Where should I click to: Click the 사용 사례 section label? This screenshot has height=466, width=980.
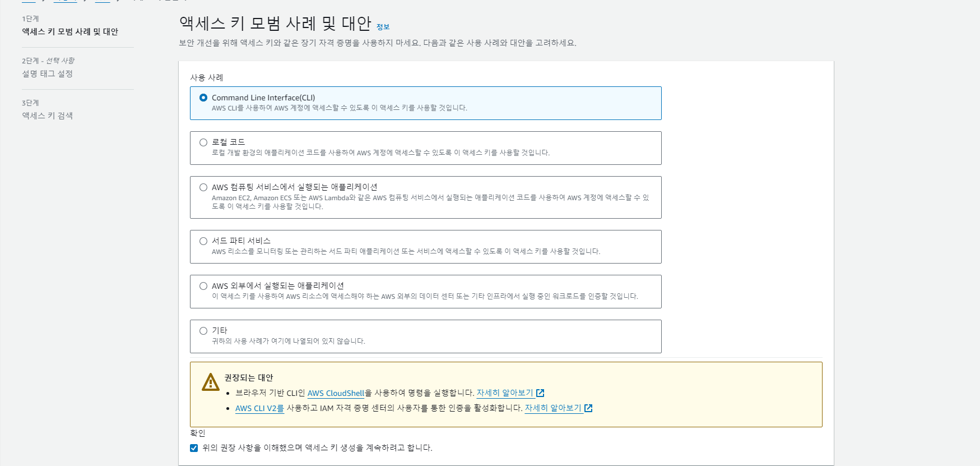point(207,78)
